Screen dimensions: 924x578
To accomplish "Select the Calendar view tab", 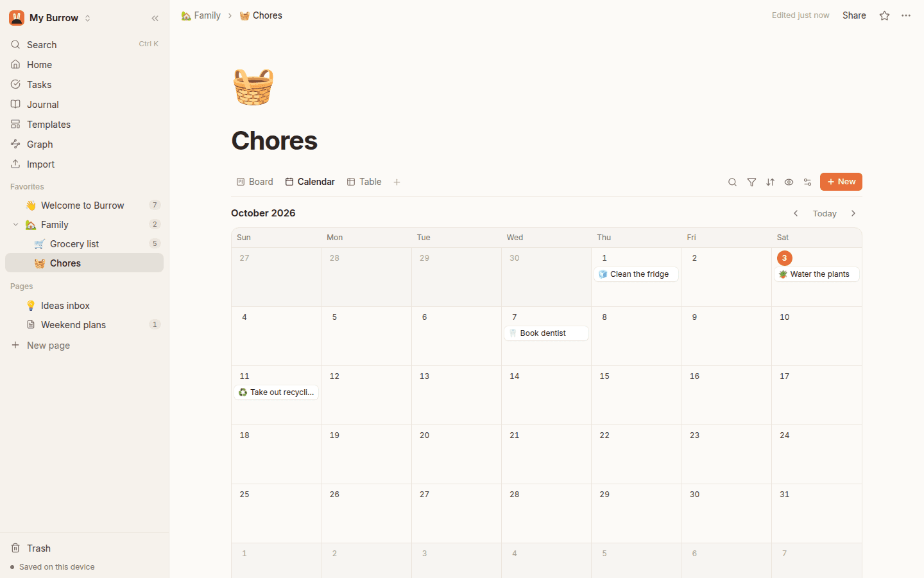I will pyautogui.click(x=310, y=182).
